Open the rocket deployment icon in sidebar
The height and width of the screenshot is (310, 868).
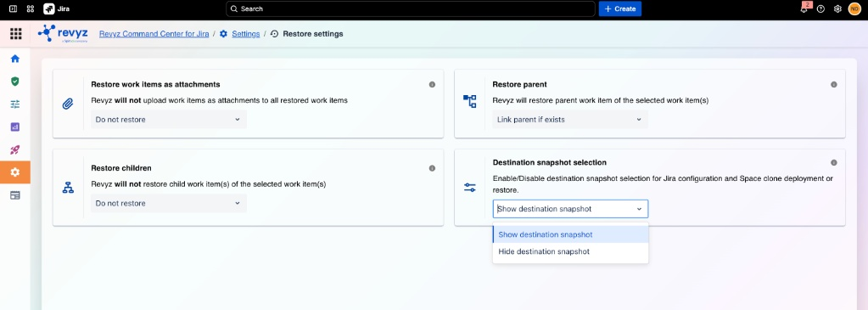click(x=15, y=149)
